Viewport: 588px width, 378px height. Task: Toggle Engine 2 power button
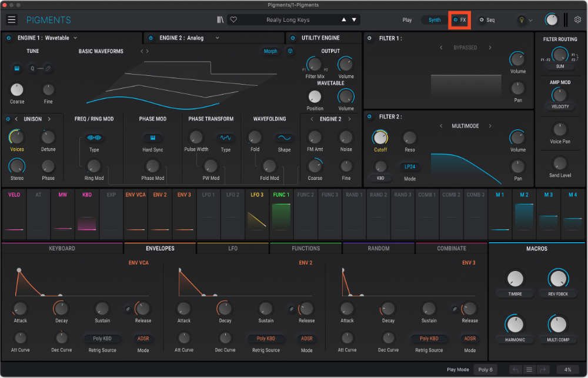pyautogui.click(x=151, y=38)
